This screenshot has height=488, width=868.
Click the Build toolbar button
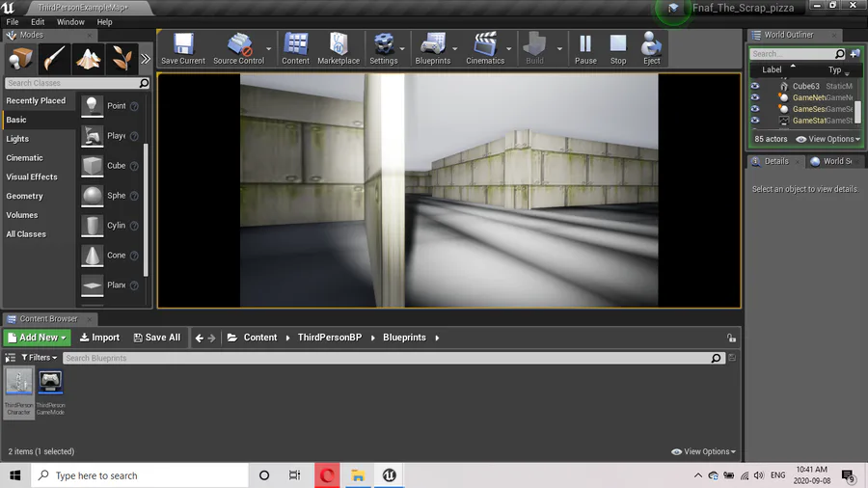click(x=534, y=48)
